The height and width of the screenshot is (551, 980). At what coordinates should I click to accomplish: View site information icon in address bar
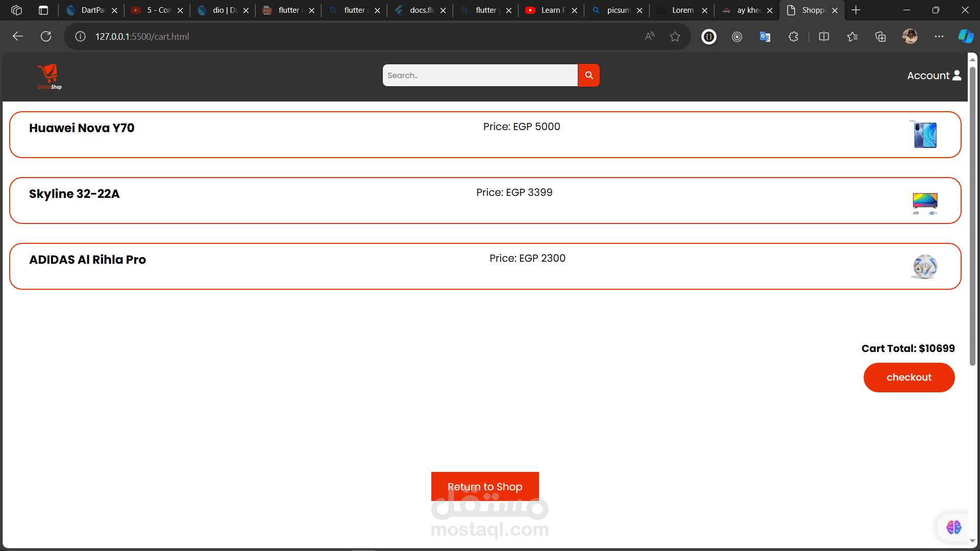pyautogui.click(x=80, y=37)
